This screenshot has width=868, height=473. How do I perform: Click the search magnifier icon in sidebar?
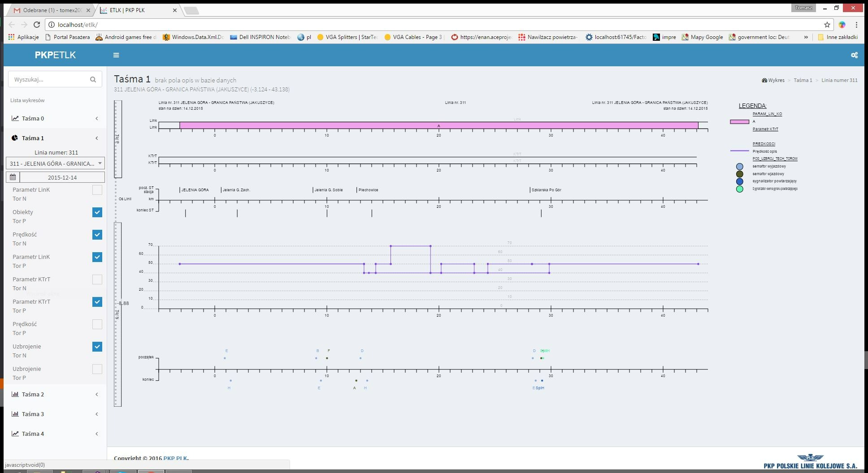(93, 80)
